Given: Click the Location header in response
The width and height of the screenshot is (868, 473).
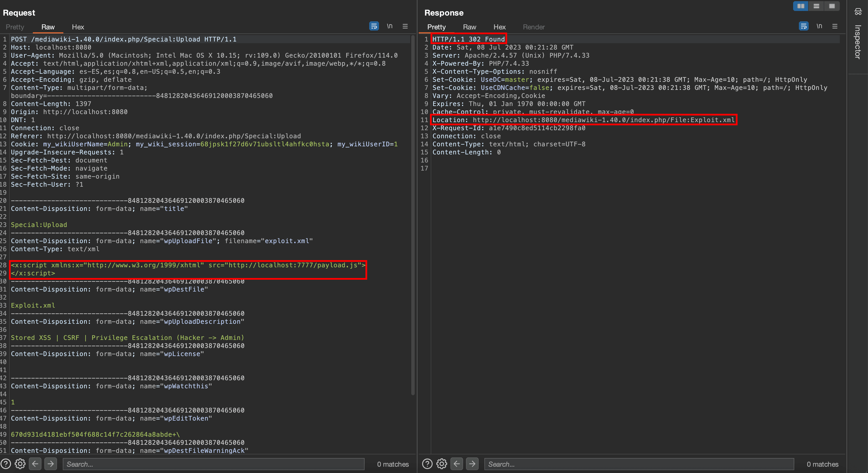Looking at the screenshot, I should point(583,120).
